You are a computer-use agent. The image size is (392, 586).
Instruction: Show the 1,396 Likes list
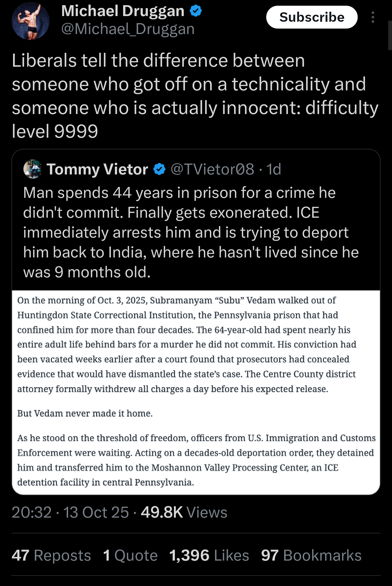click(x=209, y=555)
